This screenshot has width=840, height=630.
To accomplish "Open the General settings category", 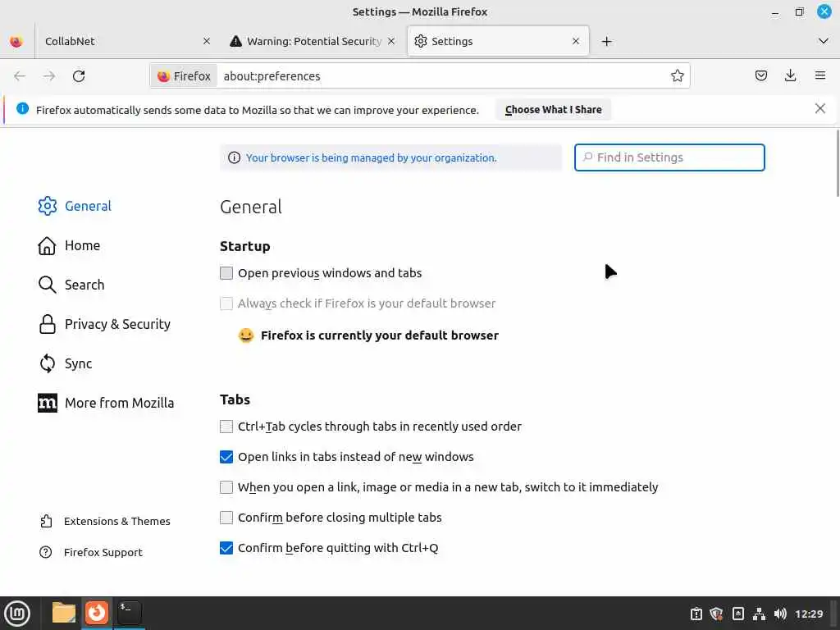I will pyautogui.click(x=75, y=206).
